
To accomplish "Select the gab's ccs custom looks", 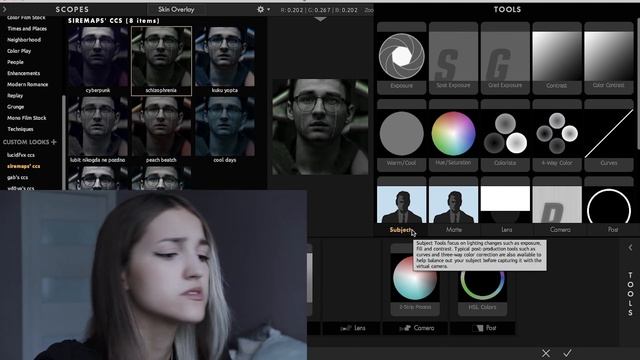I will pyautogui.click(x=17, y=178).
